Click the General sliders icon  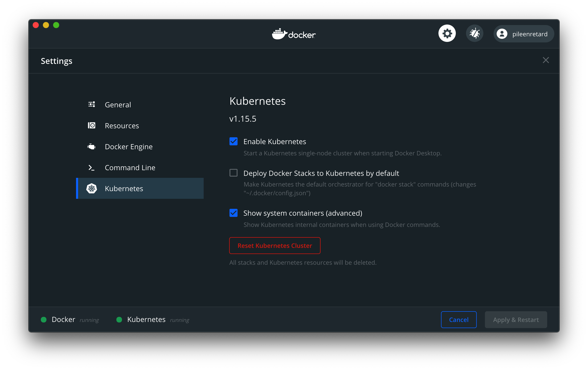coord(92,104)
